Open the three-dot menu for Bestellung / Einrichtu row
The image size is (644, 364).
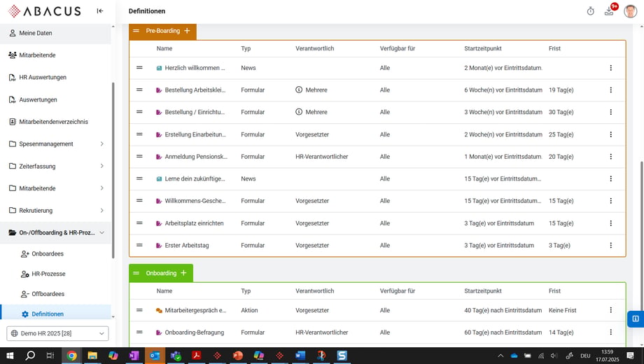coord(610,112)
